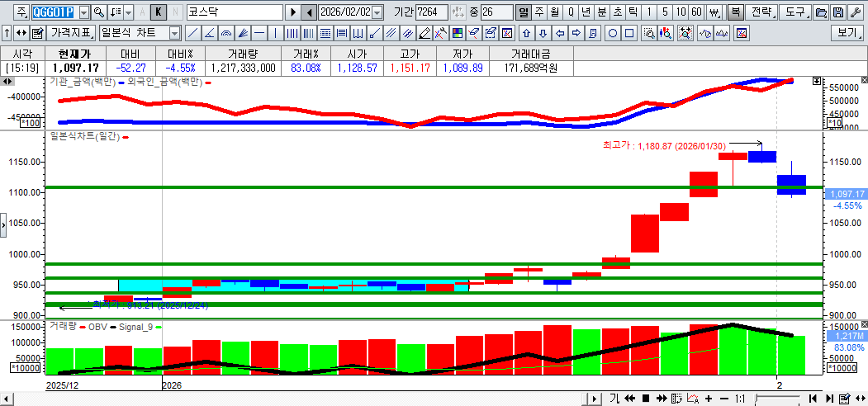This screenshot has height=406, width=868.
Task: Click the open folder icon
Action: click(821, 12)
